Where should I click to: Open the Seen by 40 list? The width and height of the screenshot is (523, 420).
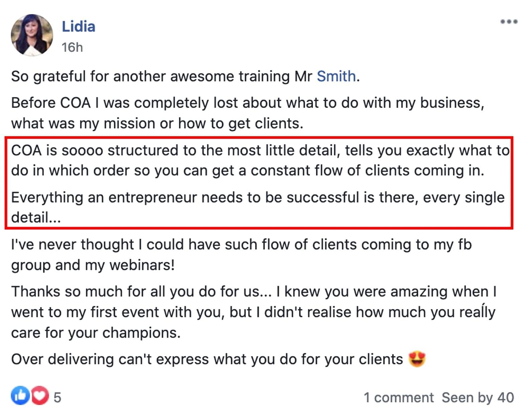pos(478,398)
